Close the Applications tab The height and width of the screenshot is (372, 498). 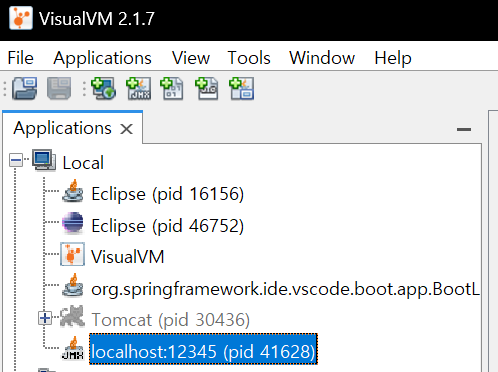(x=127, y=129)
